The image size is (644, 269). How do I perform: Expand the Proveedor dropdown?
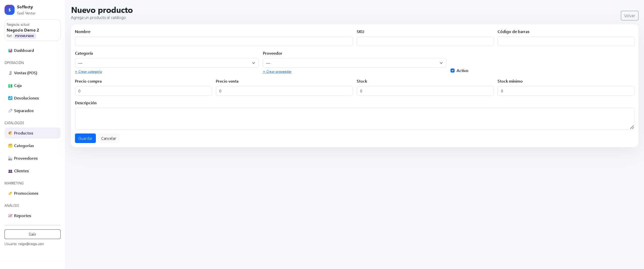tap(354, 63)
